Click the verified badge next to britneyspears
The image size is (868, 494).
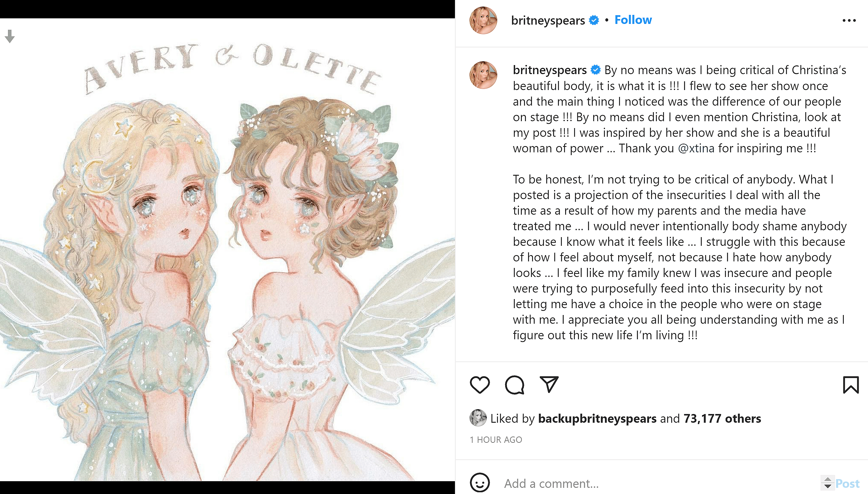(x=593, y=20)
